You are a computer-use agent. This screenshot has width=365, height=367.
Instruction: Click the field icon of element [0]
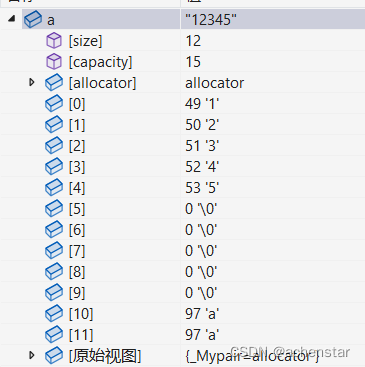tap(54, 104)
